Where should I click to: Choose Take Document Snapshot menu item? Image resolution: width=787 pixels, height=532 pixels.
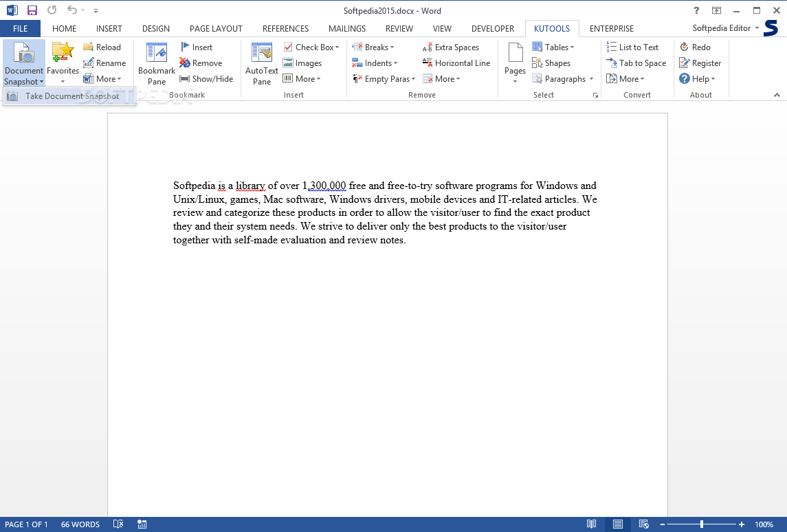69,96
